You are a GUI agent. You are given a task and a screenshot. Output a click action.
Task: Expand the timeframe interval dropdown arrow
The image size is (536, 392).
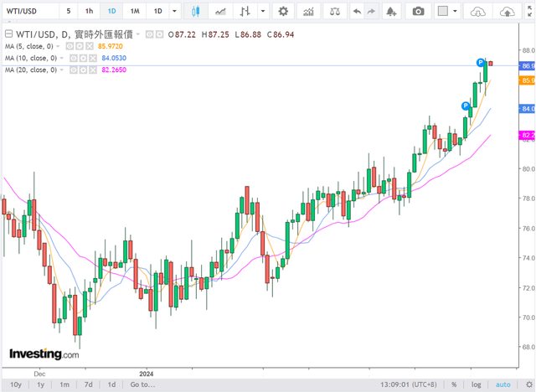pos(174,12)
